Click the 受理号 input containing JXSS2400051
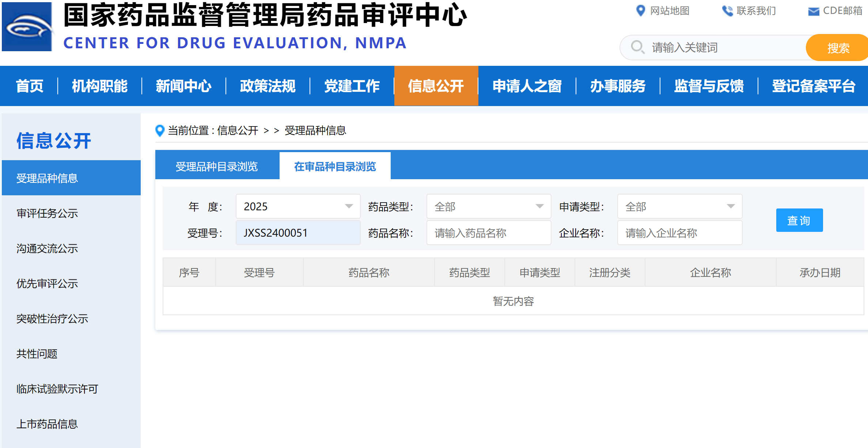This screenshot has width=868, height=448. coord(298,233)
